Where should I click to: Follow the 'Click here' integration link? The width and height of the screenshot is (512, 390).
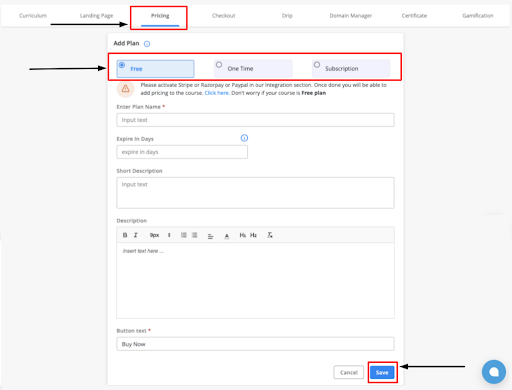(216, 93)
